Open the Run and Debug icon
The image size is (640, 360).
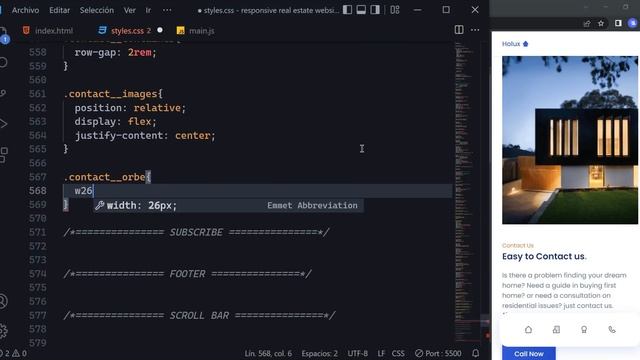[3, 124]
